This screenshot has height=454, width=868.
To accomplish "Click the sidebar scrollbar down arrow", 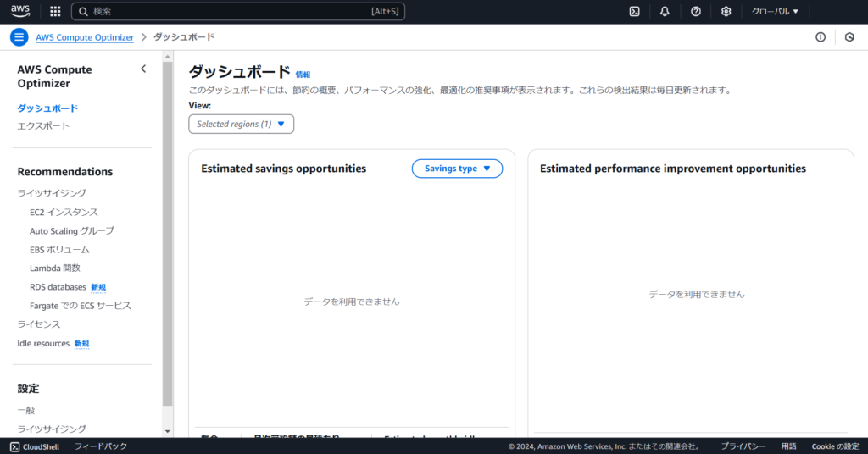I will (168, 431).
